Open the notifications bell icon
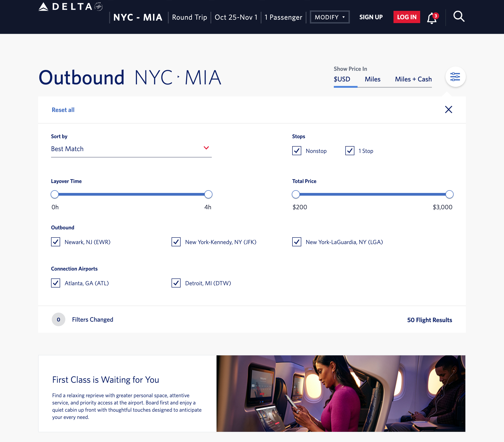This screenshot has height=442, width=504. tap(431, 17)
